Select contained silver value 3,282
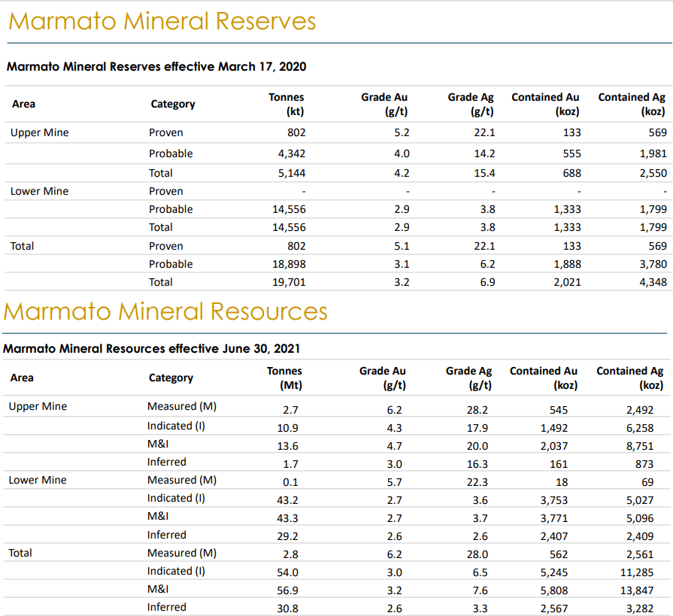The image size is (673, 616). (x=640, y=608)
